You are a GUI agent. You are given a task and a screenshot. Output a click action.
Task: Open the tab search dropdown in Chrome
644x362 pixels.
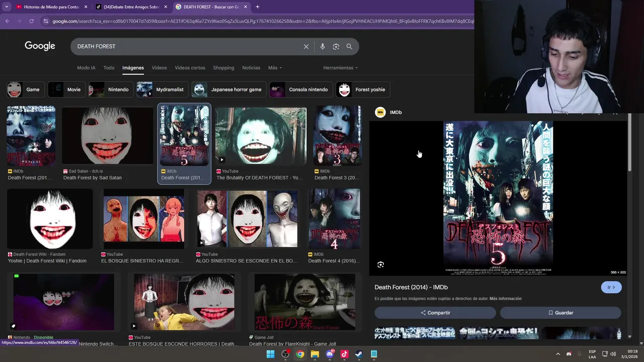coord(7,7)
